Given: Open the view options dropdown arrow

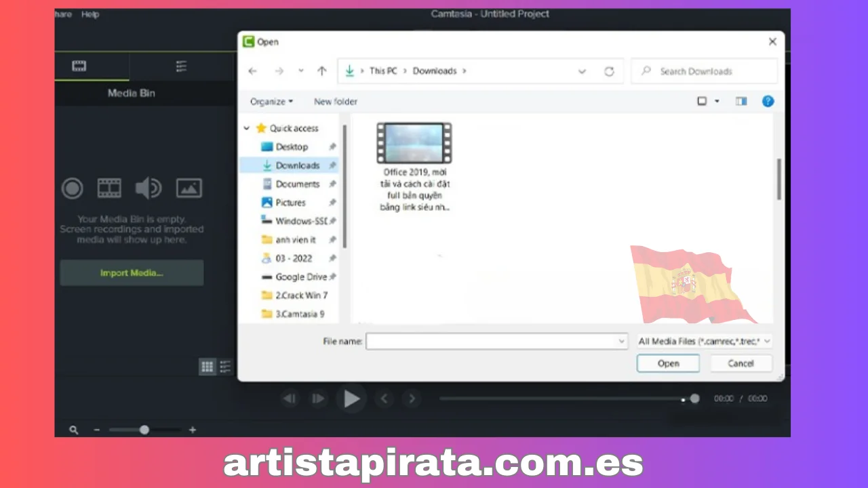Looking at the screenshot, I should (x=717, y=102).
